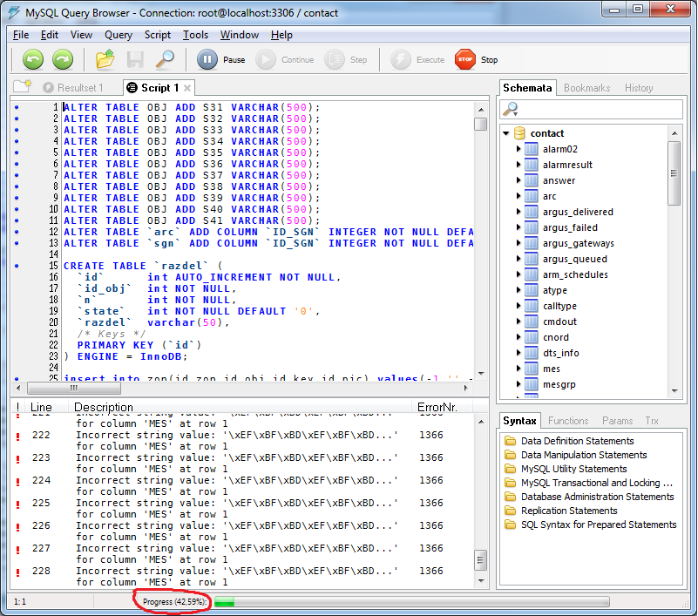Screen dimensions: 698x616
Task: Open the Trx tab
Action: click(652, 421)
